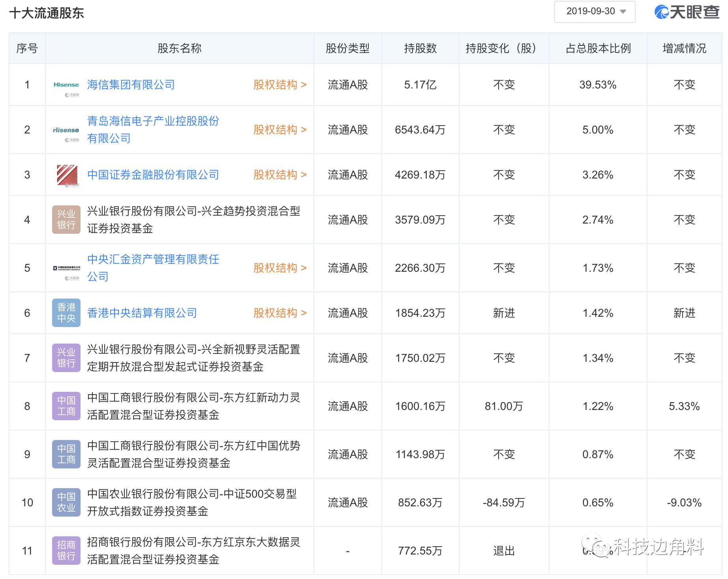Screen dimensions: 728x579
Task: Click 兴全新视野灵活配置 fund shareholder name
Action: (194, 358)
